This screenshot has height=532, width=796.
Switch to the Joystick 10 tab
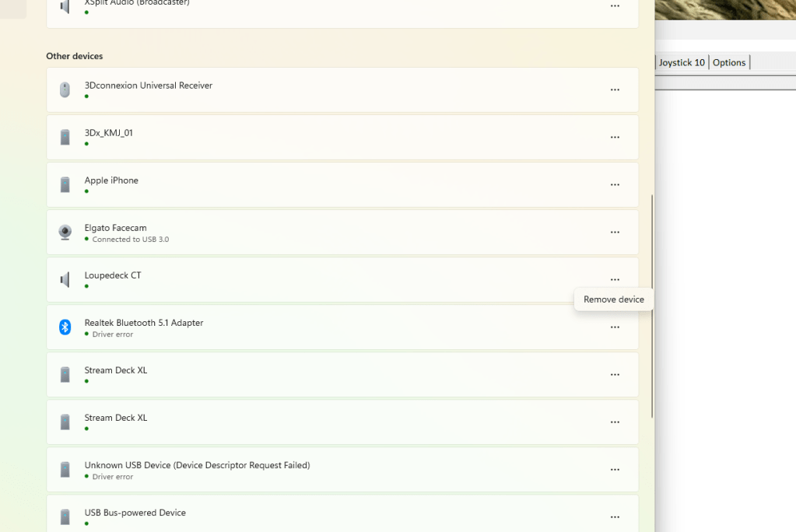[682, 62]
